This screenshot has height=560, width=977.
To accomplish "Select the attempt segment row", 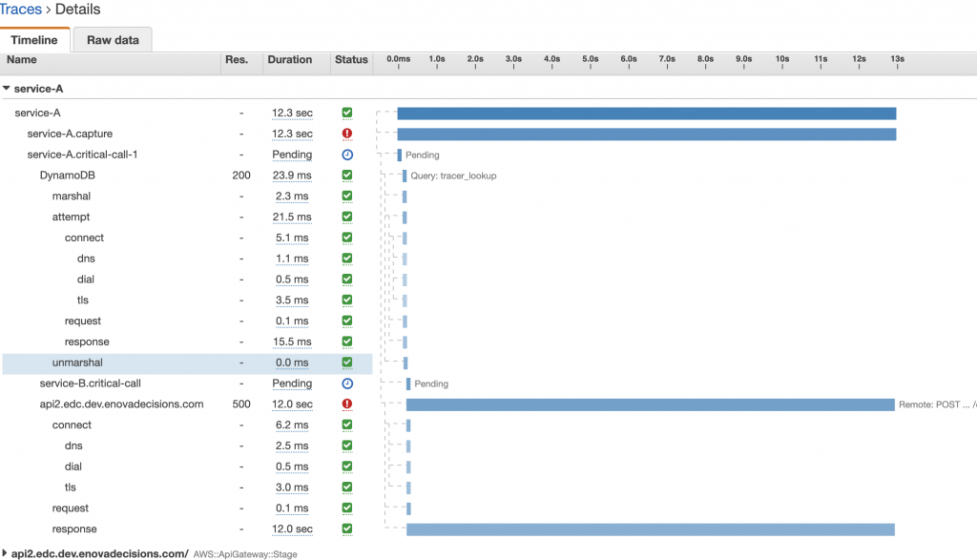I will coord(71,218).
